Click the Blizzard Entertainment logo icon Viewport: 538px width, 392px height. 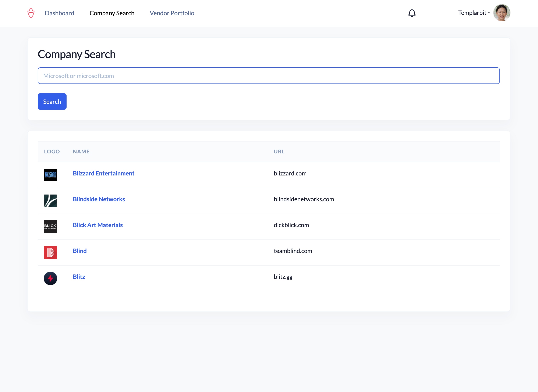pyautogui.click(x=50, y=175)
